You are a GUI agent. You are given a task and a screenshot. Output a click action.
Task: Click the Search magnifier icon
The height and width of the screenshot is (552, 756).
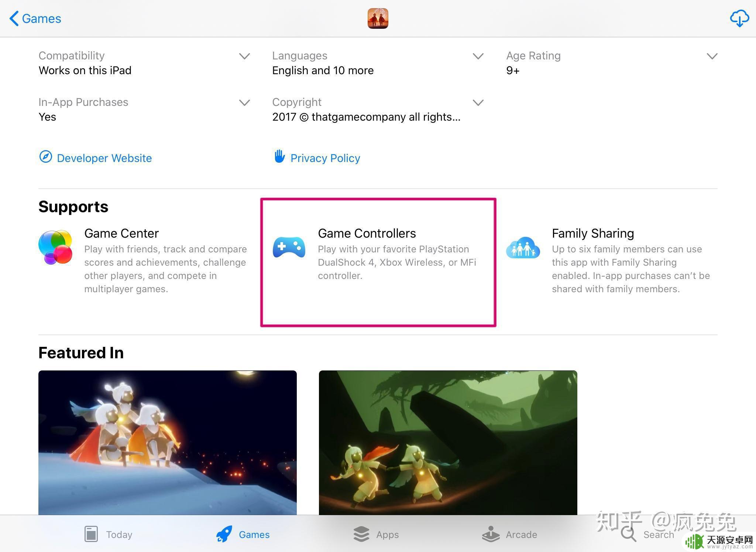629,534
